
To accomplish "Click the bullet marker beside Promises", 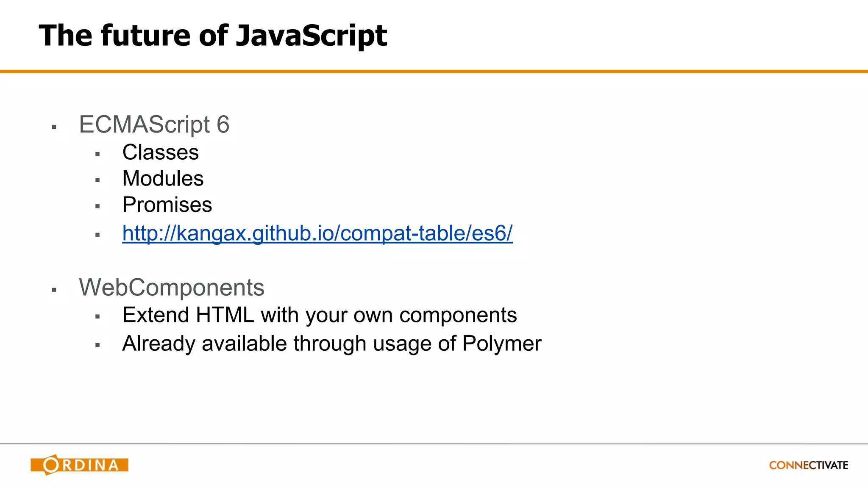I will tap(97, 207).
